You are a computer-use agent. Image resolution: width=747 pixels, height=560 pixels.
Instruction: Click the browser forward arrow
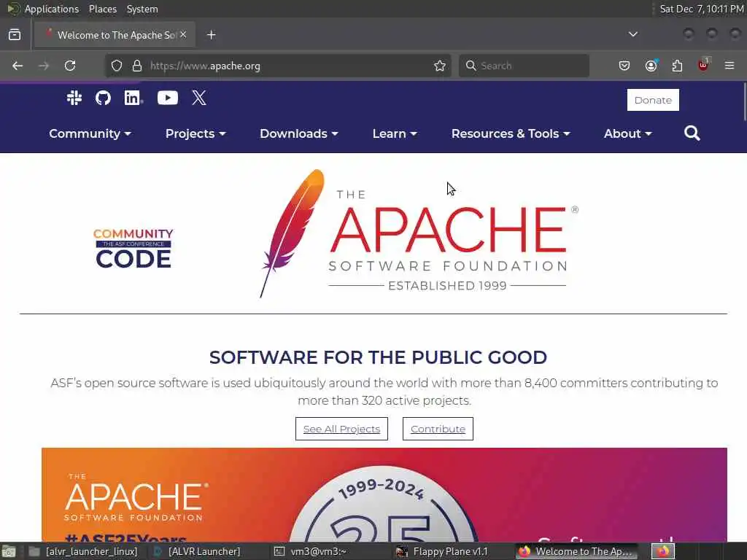[x=44, y=66]
